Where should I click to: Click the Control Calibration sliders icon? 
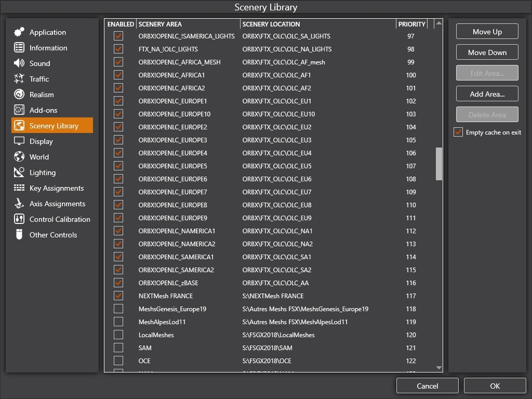pos(19,219)
